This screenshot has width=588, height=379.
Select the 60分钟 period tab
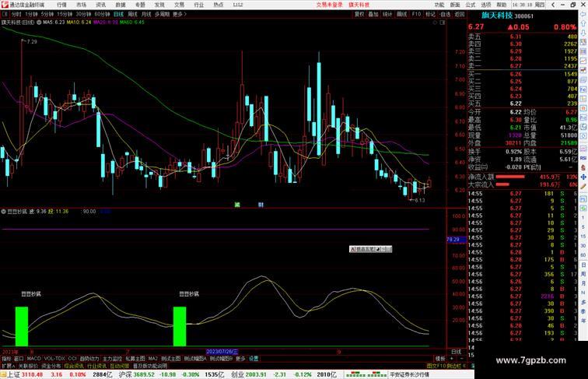(x=102, y=14)
